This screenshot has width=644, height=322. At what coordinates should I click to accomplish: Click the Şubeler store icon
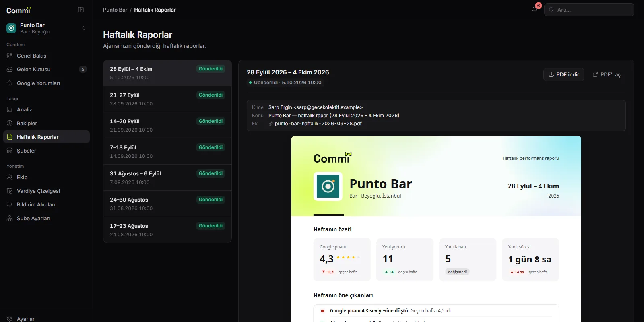(10, 151)
